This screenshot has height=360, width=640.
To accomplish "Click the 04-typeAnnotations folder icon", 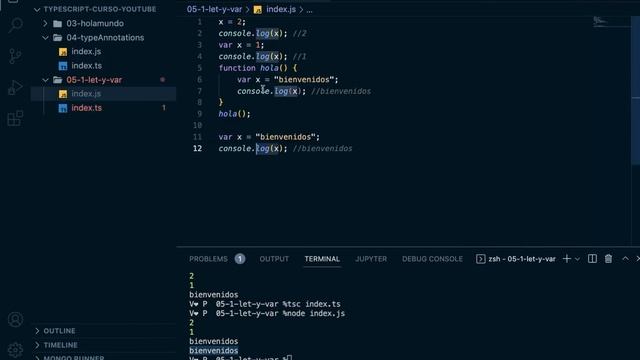I will tap(58, 38).
